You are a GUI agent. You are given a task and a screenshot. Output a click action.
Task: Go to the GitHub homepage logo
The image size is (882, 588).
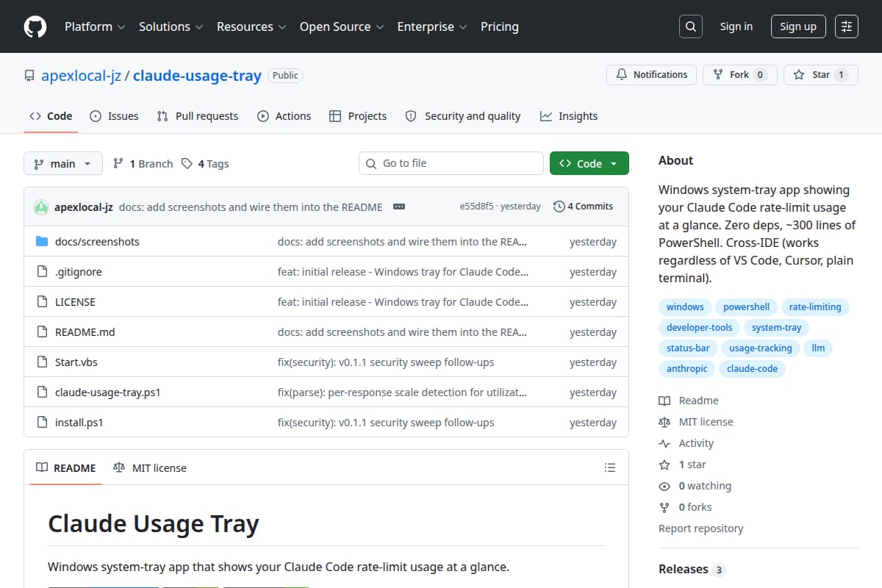[x=35, y=26]
